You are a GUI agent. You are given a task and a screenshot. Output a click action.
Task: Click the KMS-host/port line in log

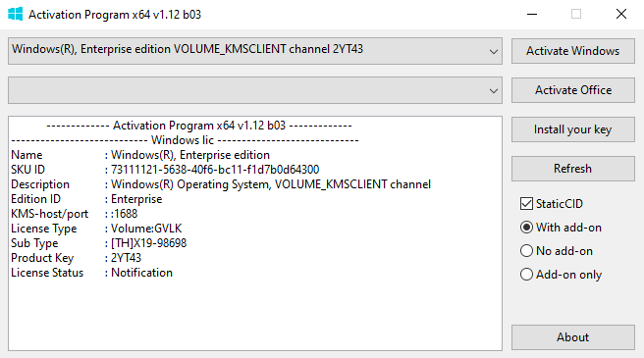[x=74, y=214]
